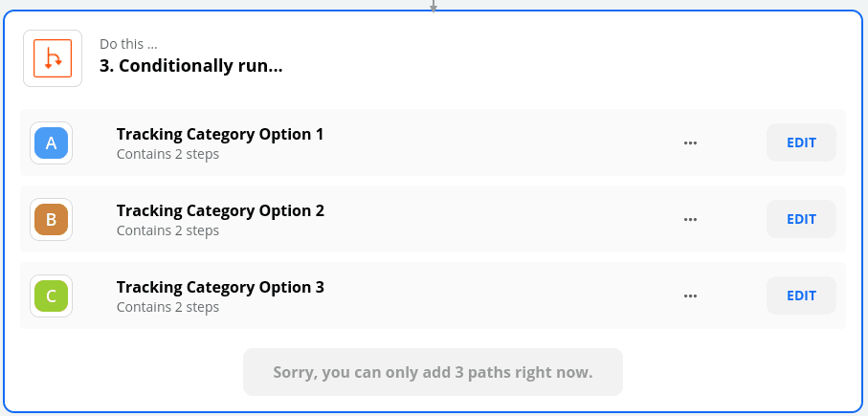Edit Tracking Category Option 1 path

(801, 143)
